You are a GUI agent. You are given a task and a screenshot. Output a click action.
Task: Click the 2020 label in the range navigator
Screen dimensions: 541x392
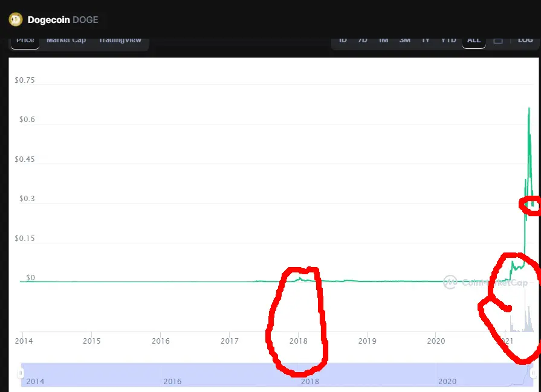click(x=447, y=381)
